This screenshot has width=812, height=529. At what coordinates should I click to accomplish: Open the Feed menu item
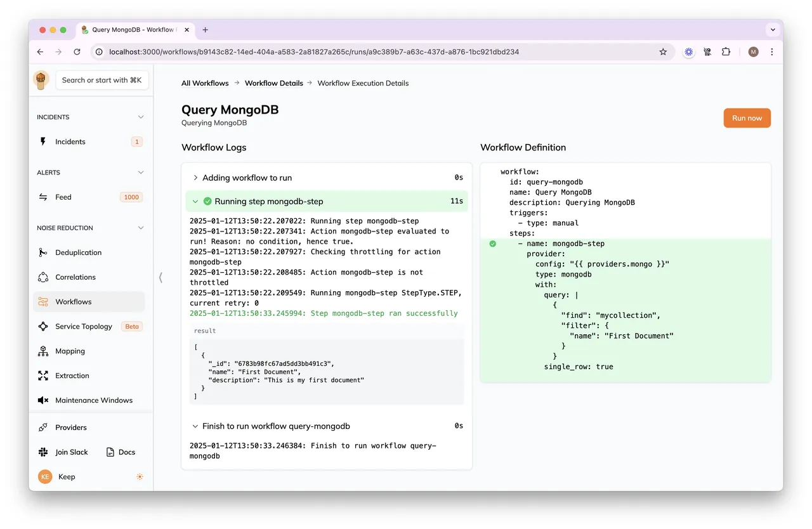click(89, 197)
